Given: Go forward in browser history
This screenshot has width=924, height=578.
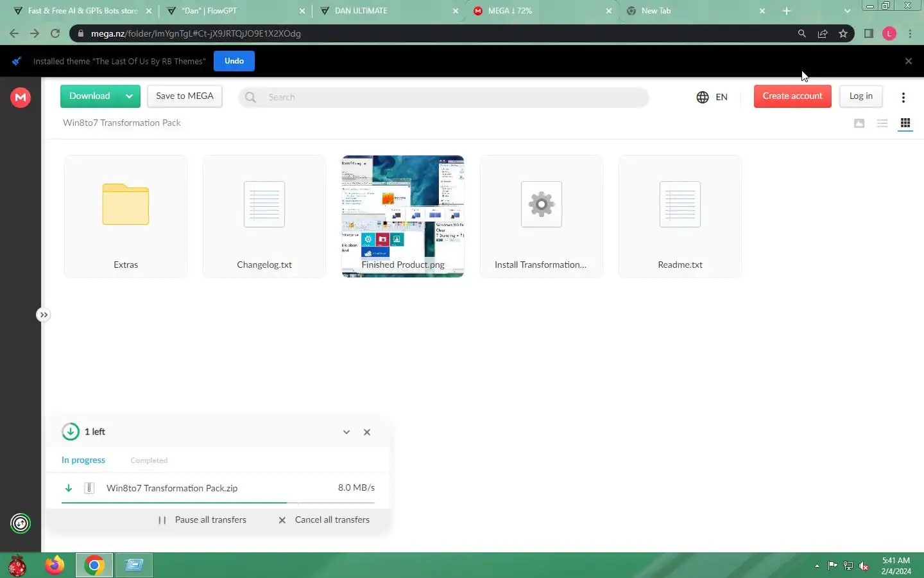Looking at the screenshot, I should point(35,33).
